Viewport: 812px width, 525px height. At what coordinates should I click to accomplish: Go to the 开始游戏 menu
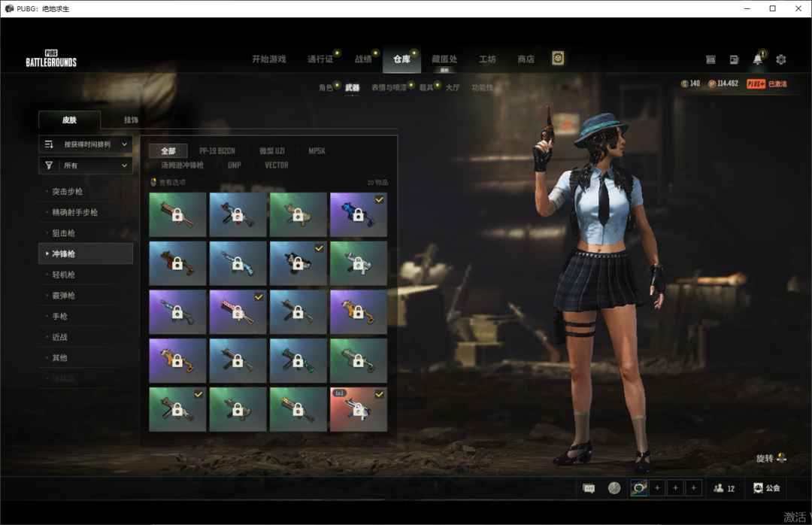pyautogui.click(x=268, y=59)
